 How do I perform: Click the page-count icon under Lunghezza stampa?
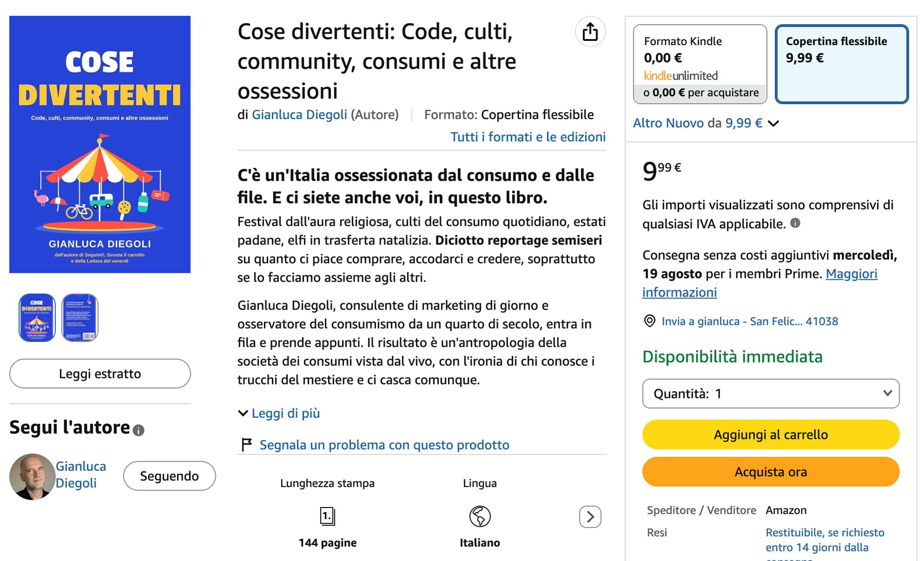coord(328,516)
